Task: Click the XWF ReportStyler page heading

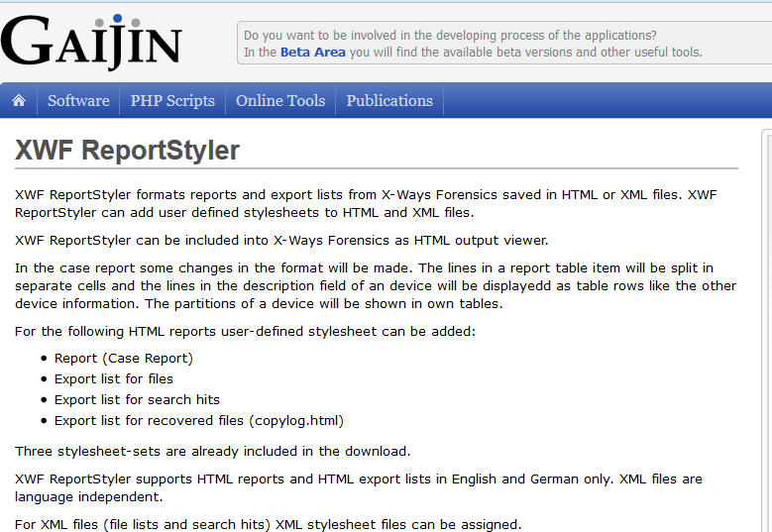Action: 128,151
